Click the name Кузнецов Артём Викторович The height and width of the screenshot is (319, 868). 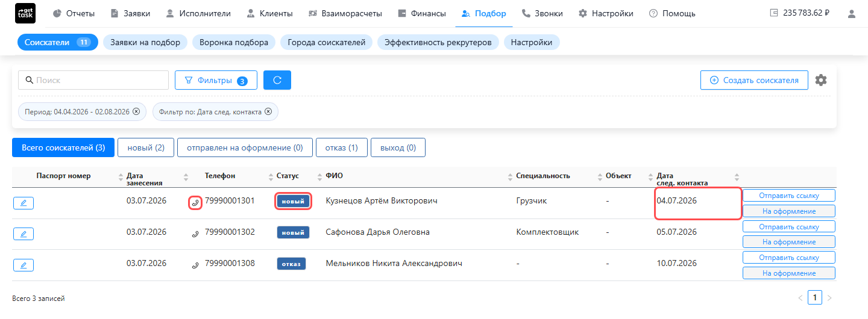(x=382, y=200)
